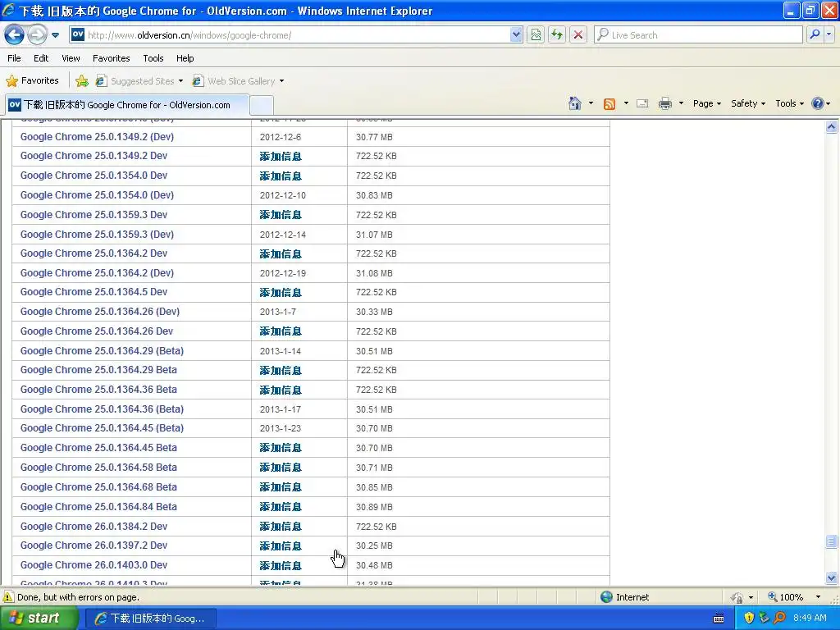Click the Add to Favorites Bar icon
840x630 pixels.
(x=82, y=81)
